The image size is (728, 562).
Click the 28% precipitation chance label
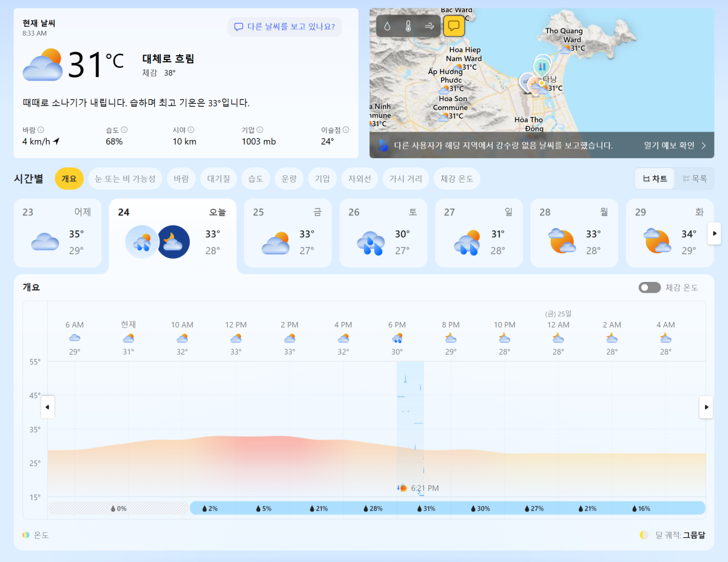[x=372, y=509]
